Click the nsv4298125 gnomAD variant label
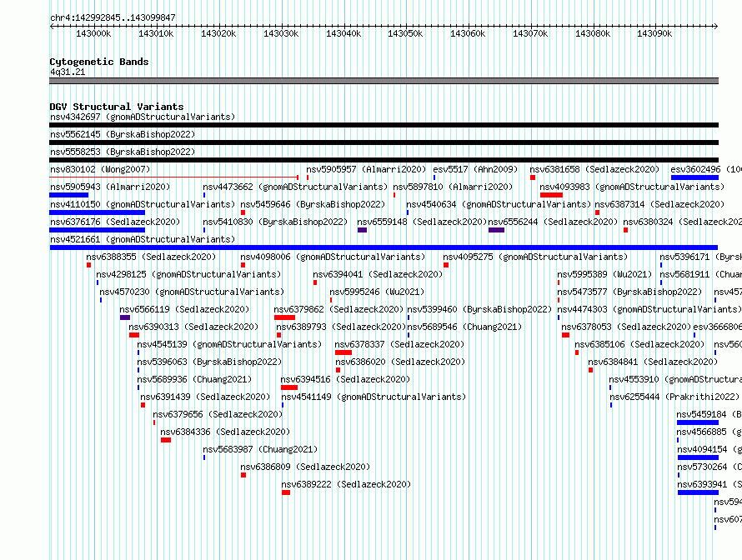 188,274
